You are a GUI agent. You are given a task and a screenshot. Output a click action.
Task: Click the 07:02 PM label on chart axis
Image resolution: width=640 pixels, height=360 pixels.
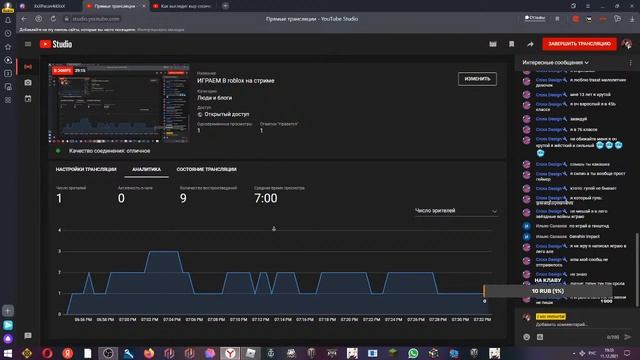(x=149, y=320)
